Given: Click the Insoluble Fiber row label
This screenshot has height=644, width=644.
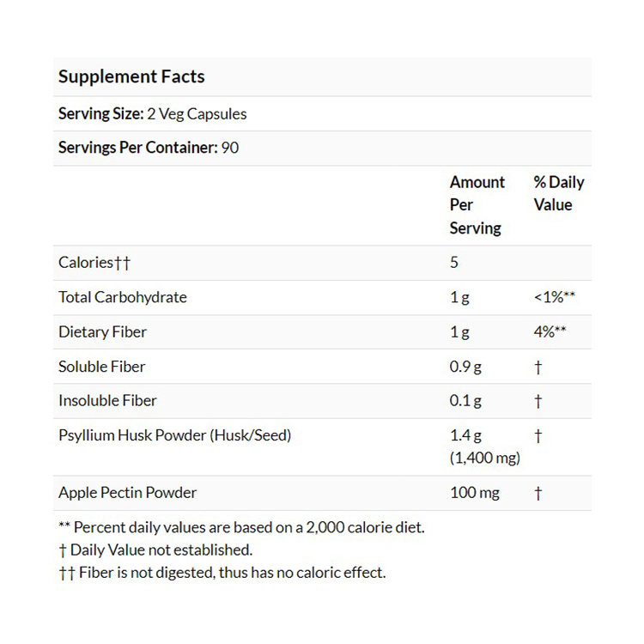Looking at the screenshot, I should pos(107,401).
